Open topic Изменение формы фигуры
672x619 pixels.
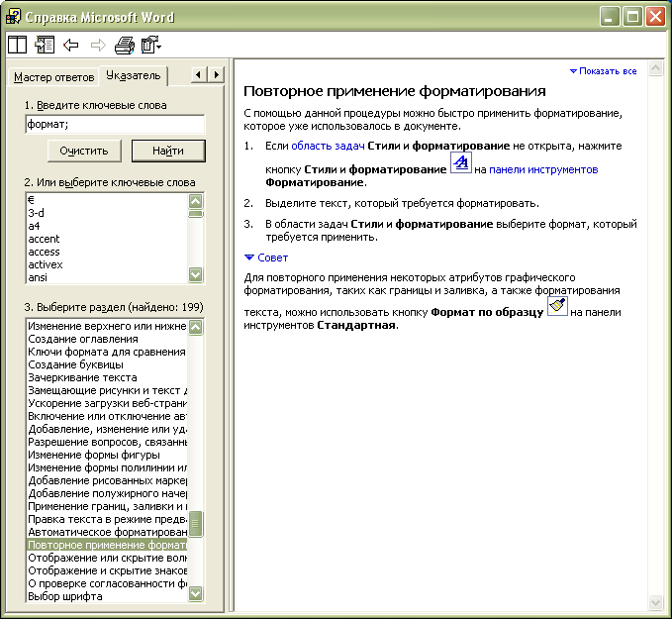pos(107,455)
